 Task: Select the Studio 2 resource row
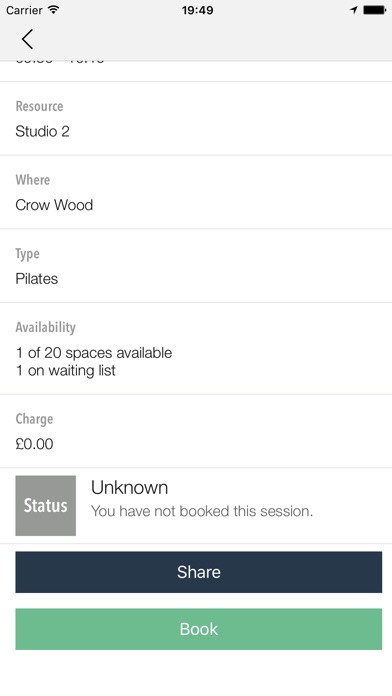(196, 119)
